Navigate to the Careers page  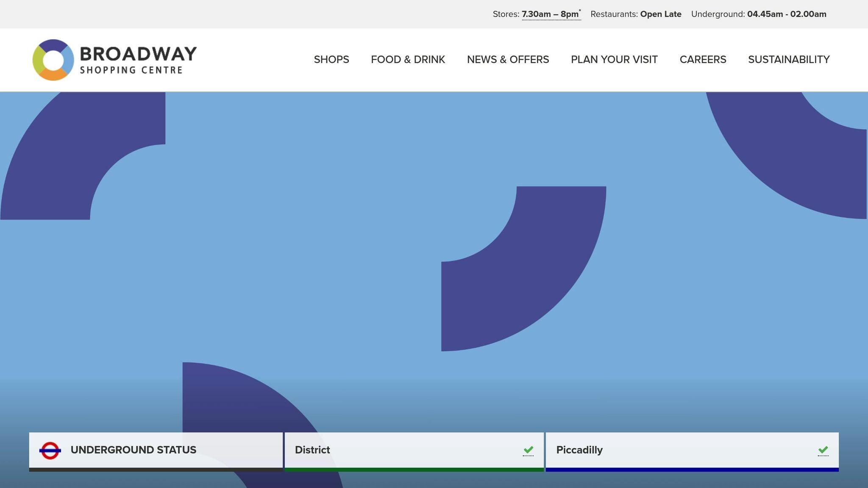[x=703, y=60]
